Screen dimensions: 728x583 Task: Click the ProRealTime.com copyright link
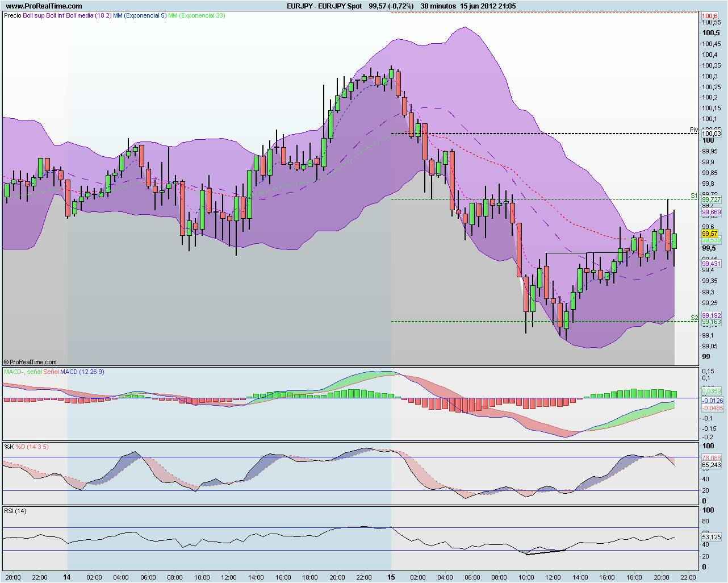coord(31,361)
